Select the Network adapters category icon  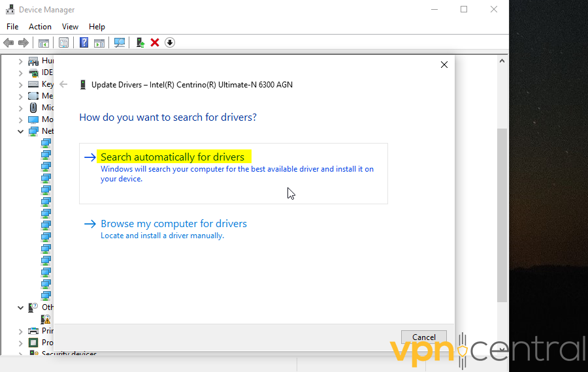33,131
